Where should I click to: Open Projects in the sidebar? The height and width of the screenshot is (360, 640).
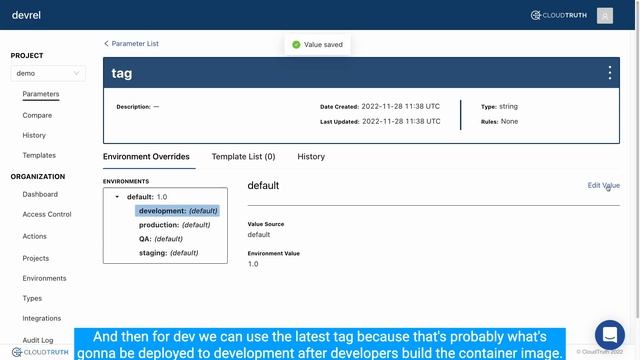pyautogui.click(x=36, y=258)
